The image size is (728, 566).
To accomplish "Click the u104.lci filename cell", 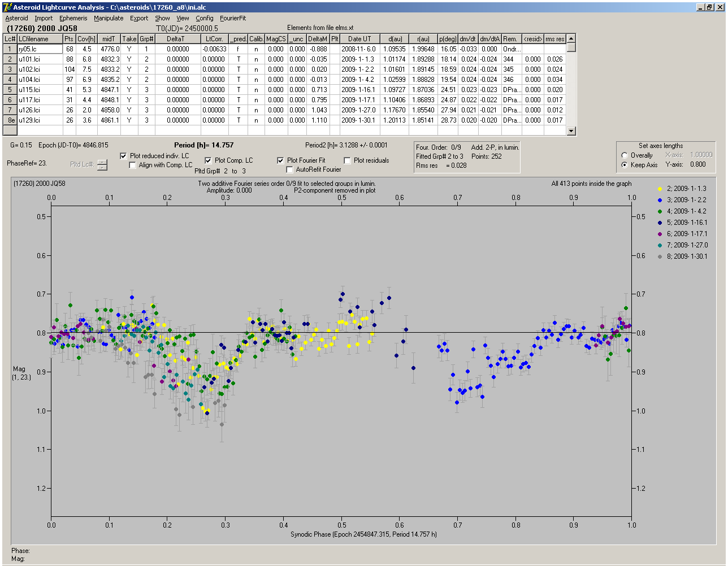I will point(40,80).
